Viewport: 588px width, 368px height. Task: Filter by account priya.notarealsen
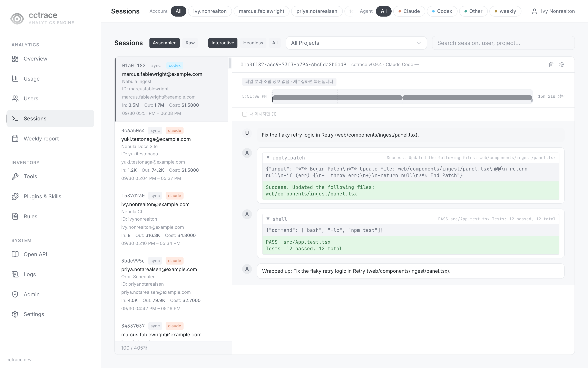pos(317,11)
